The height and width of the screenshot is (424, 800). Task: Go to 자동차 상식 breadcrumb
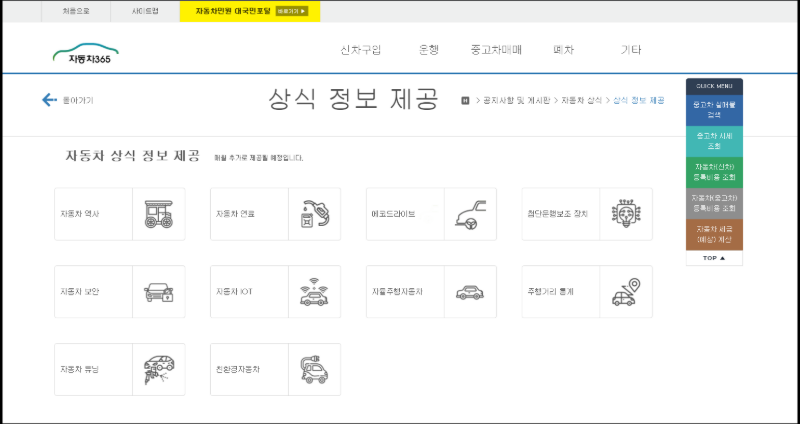582,101
